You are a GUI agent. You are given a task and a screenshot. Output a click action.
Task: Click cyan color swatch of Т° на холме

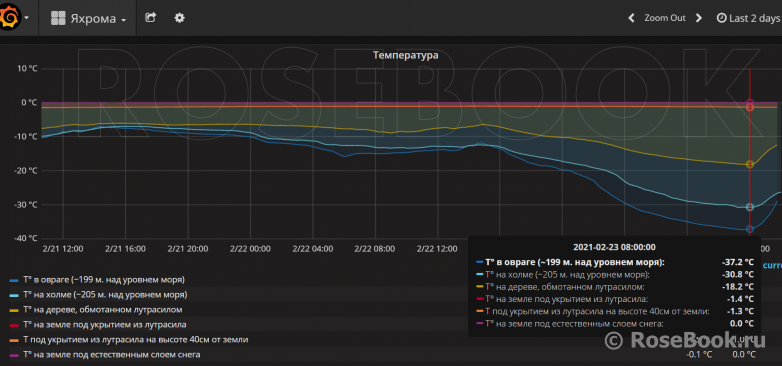(14, 296)
